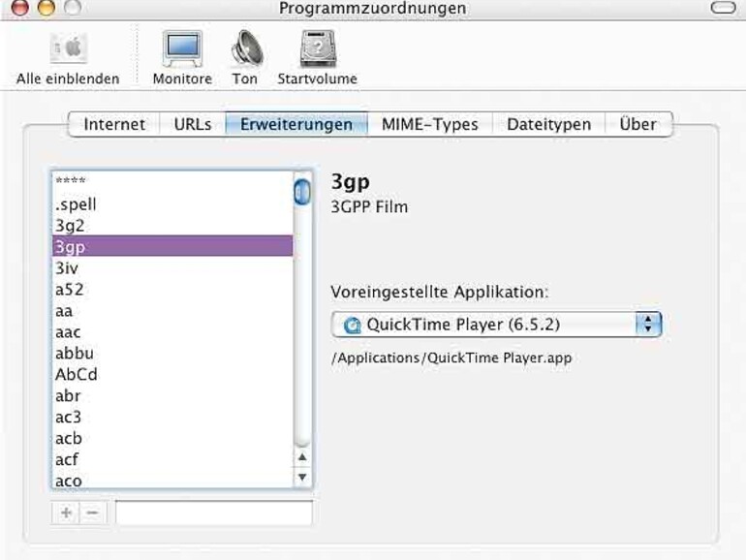Open the Monitore preference pane icon
The height and width of the screenshot is (560, 746).
[x=182, y=48]
